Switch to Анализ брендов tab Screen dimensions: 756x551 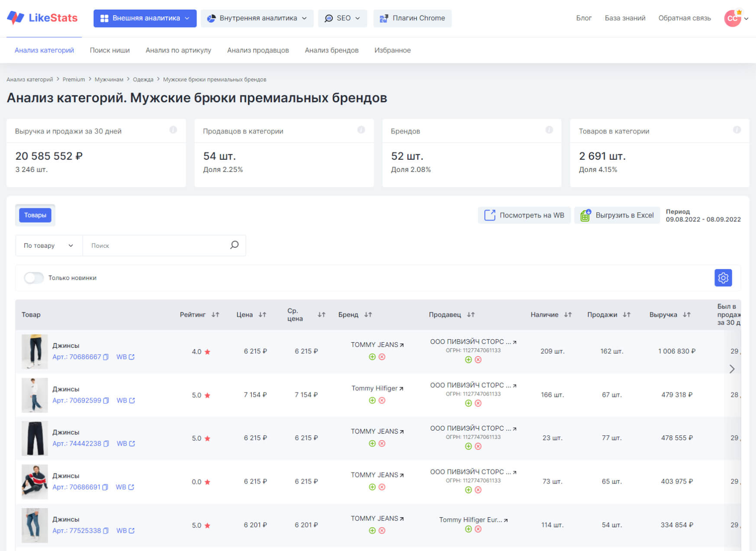pyautogui.click(x=332, y=50)
